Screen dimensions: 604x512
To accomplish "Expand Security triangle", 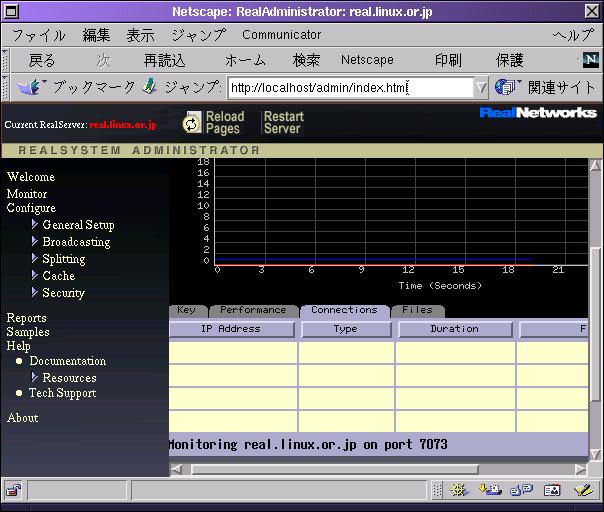I will pos(35,292).
